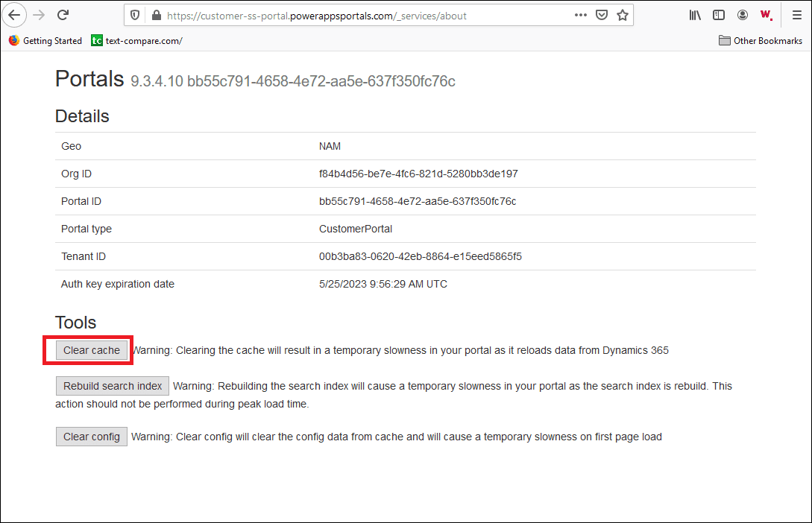Click the Tenant ID row label
The image size is (812, 523).
(84, 256)
